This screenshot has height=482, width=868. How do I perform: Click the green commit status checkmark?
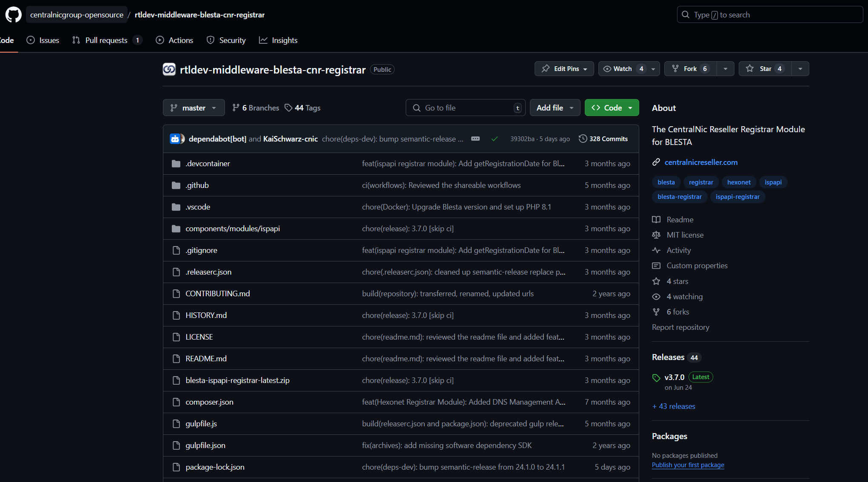tap(494, 139)
